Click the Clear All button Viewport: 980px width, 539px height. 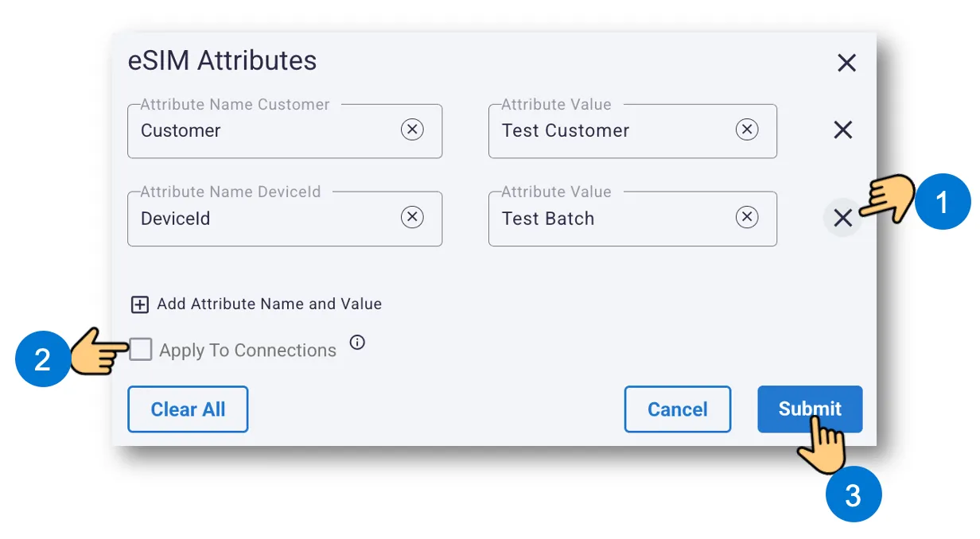188,409
